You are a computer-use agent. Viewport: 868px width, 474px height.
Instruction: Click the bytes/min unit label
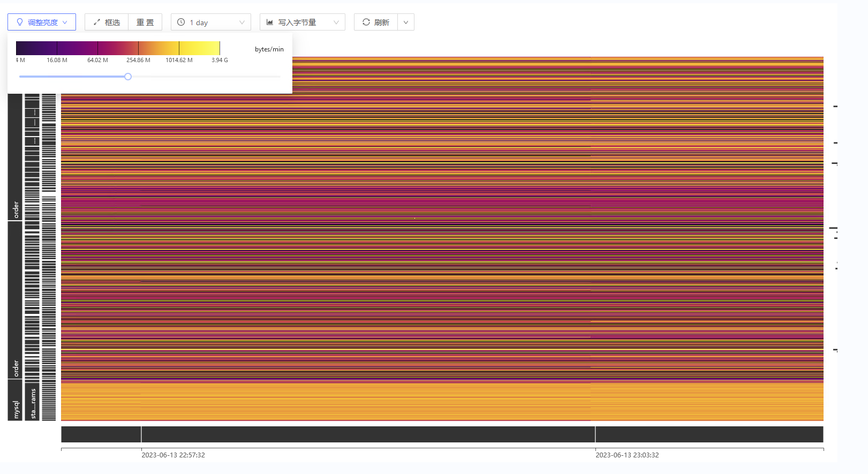tap(269, 49)
